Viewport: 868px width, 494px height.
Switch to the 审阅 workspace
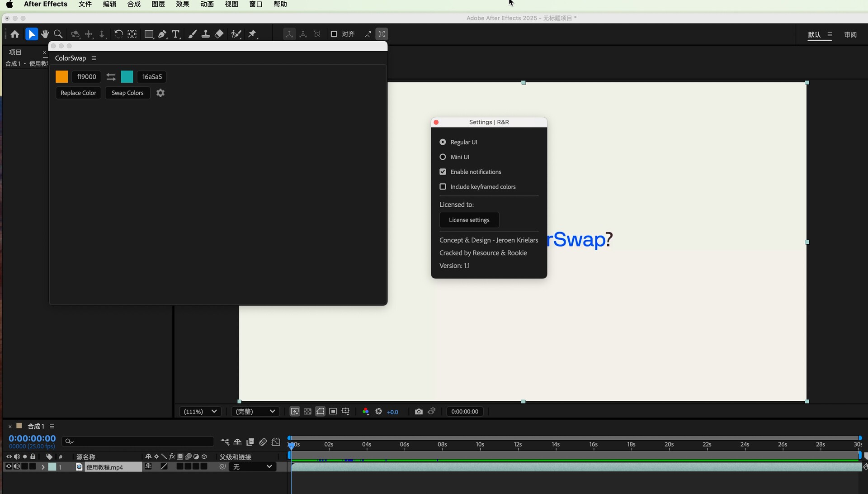pos(850,34)
